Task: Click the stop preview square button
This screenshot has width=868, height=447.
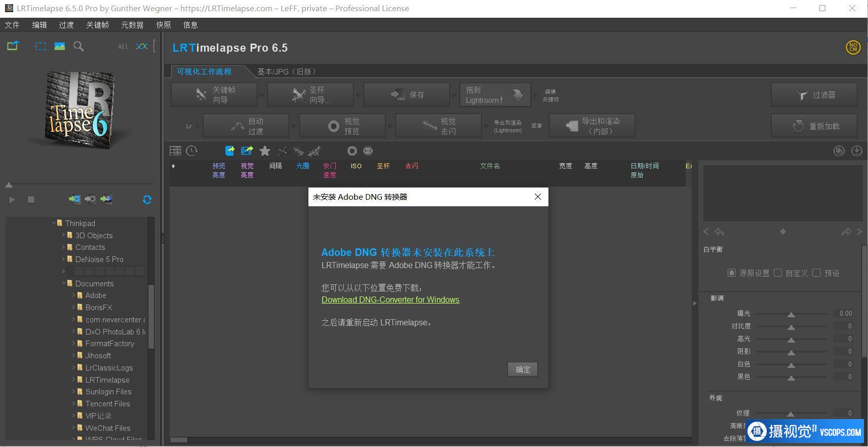Action: pyautogui.click(x=31, y=200)
